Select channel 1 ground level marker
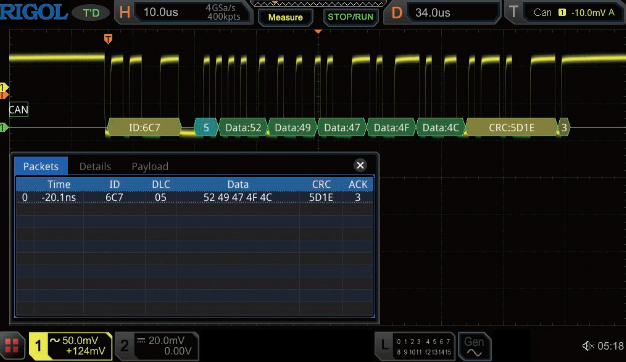This screenshot has width=626, height=362. pos(4,87)
